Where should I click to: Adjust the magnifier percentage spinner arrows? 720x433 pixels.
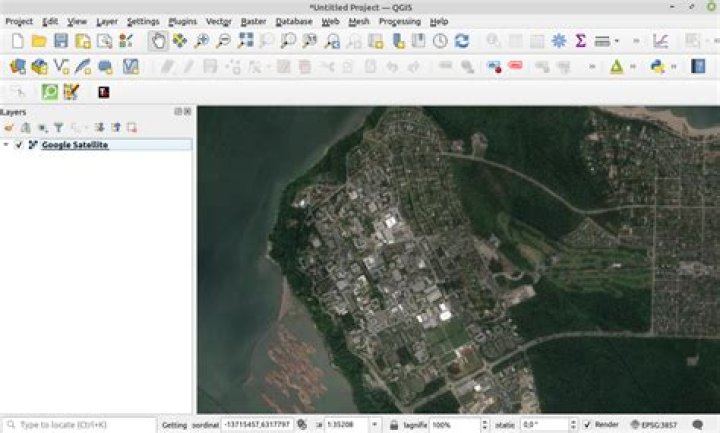[x=484, y=425]
